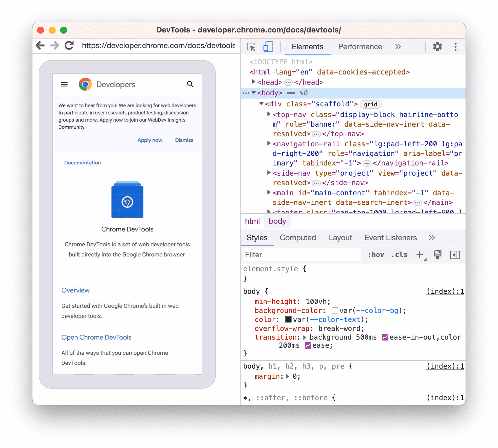Switch to the Computed tab
Viewport: 498px width, 448px height.
[x=298, y=238]
